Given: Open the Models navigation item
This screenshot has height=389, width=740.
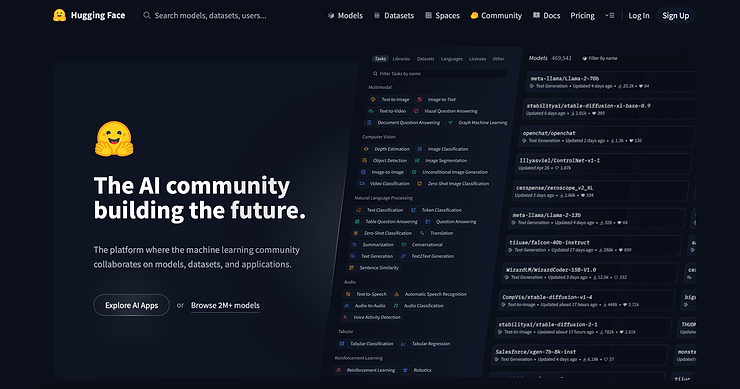Looking at the screenshot, I should tap(345, 16).
